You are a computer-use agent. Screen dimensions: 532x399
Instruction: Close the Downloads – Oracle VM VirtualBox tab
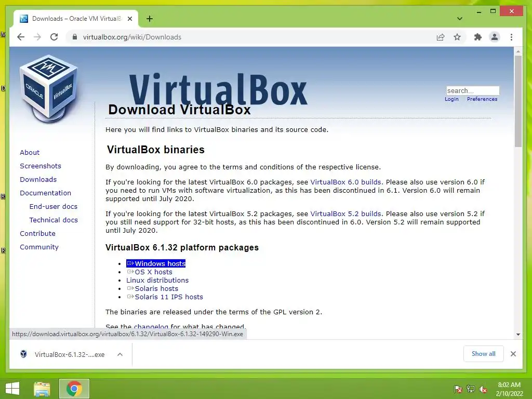[x=129, y=19]
